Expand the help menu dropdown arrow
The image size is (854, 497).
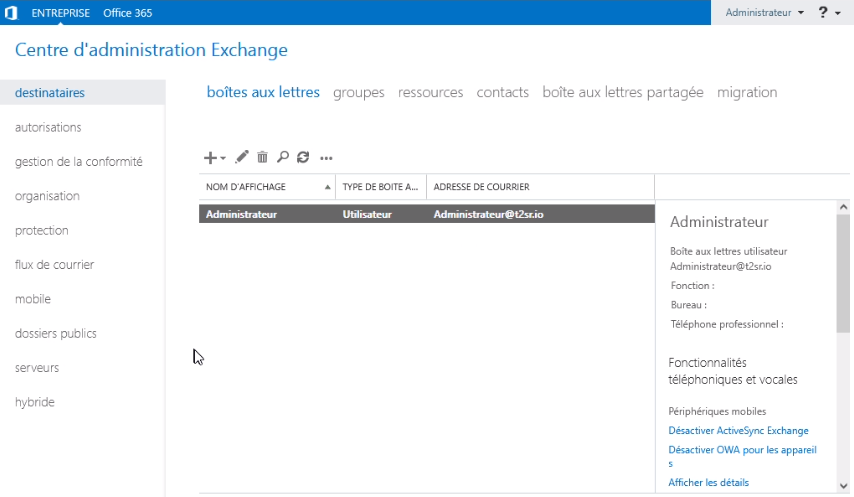(x=838, y=13)
